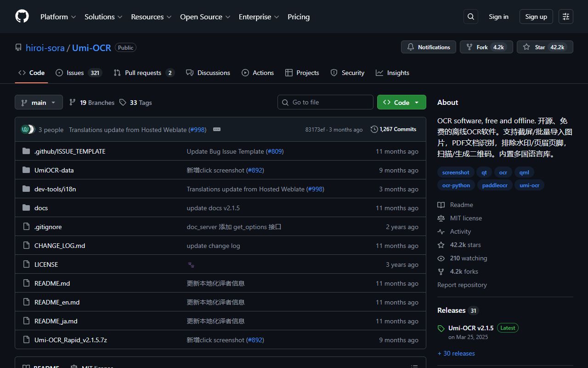
Task: Click the Activity pulse icon
Action: tap(441, 231)
